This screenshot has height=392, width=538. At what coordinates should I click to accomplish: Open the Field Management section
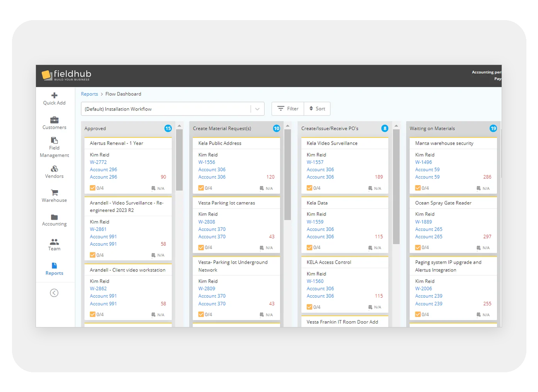[x=54, y=147]
